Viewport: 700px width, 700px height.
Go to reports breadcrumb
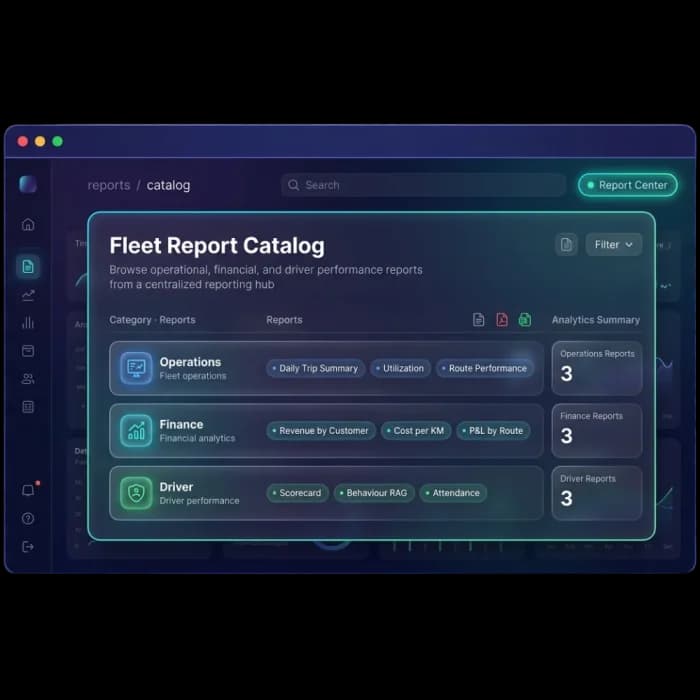[x=109, y=185]
